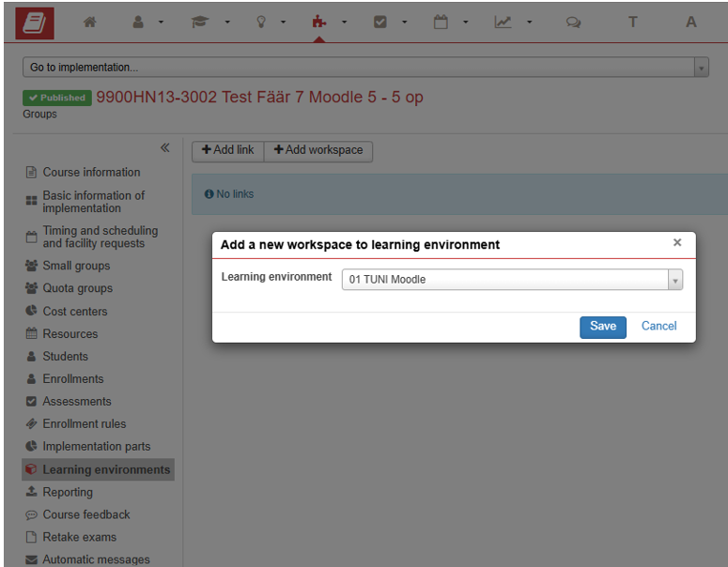Click the green Published status badge

pyautogui.click(x=57, y=98)
